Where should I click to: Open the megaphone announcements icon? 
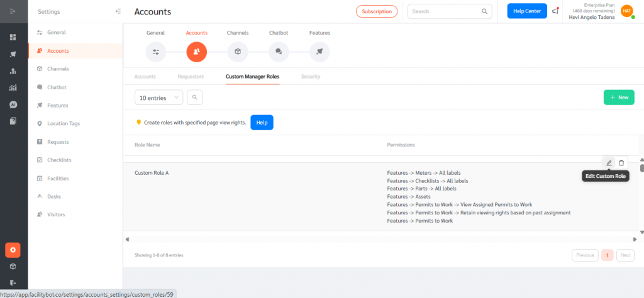[555, 11]
